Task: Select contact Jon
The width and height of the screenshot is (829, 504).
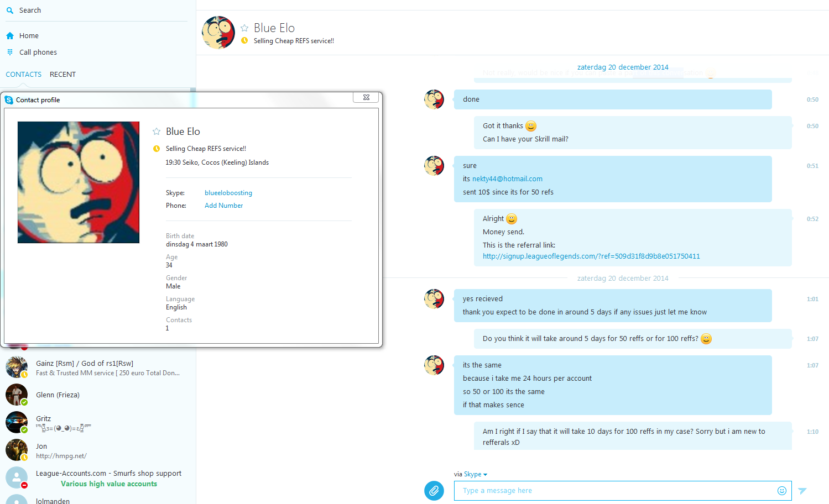Action: [98, 450]
